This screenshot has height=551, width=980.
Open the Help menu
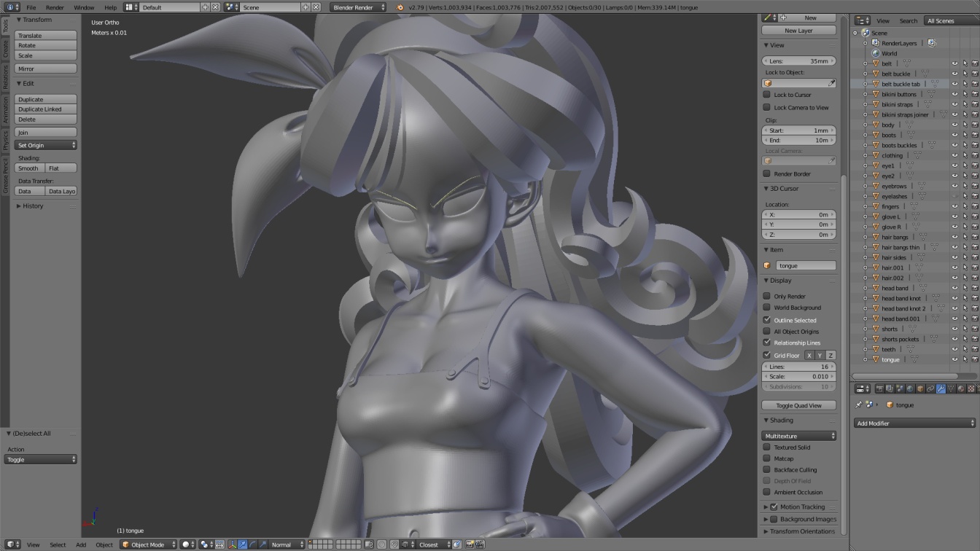[x=110, y=7]
